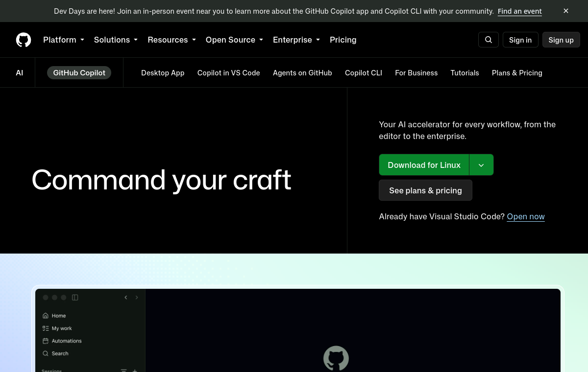Click the Search magnifier icon in preview sidebar

[46, 353]
